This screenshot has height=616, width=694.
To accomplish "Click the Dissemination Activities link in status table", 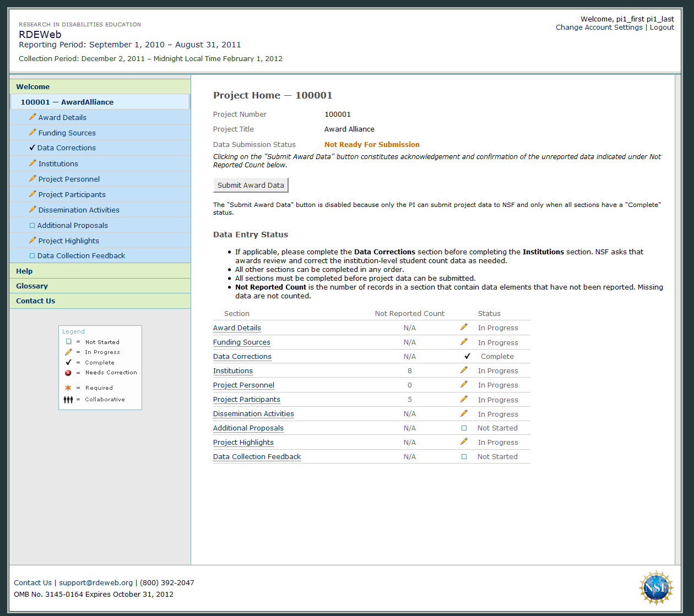I will tap(253, 413).
